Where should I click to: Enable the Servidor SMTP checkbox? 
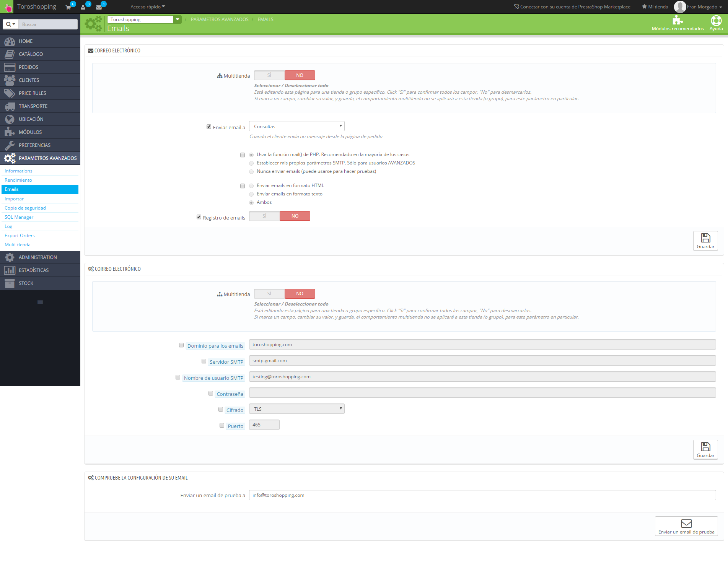204,361
